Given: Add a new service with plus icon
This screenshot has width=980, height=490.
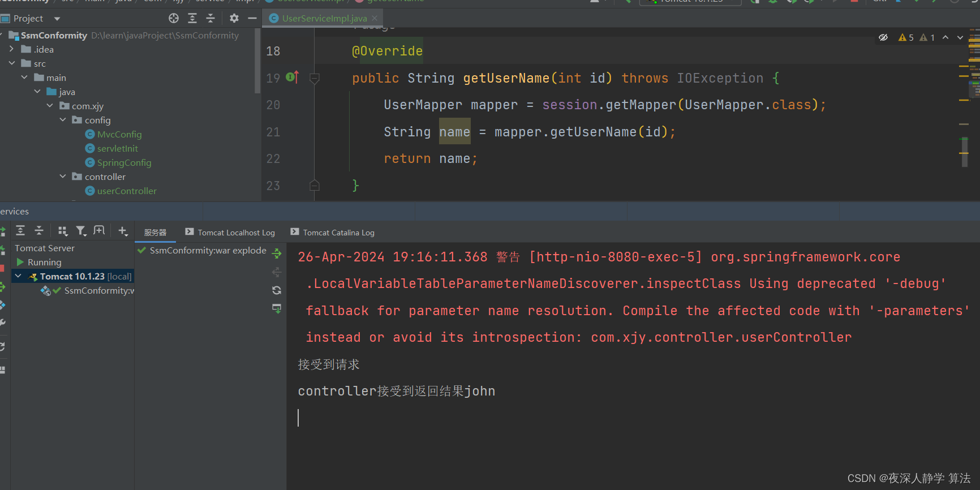Looking at the screenshot, I should pos(123,230).
